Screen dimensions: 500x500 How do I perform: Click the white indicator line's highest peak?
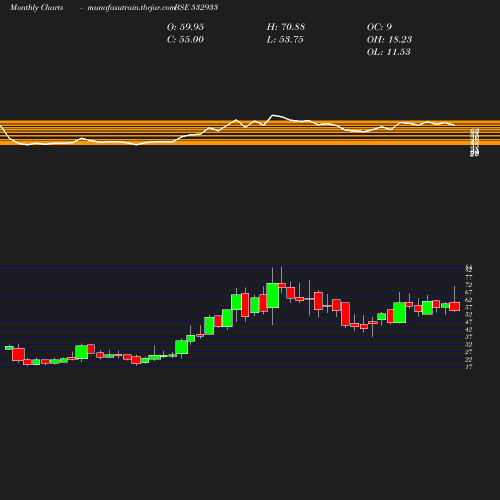(273, 115)
